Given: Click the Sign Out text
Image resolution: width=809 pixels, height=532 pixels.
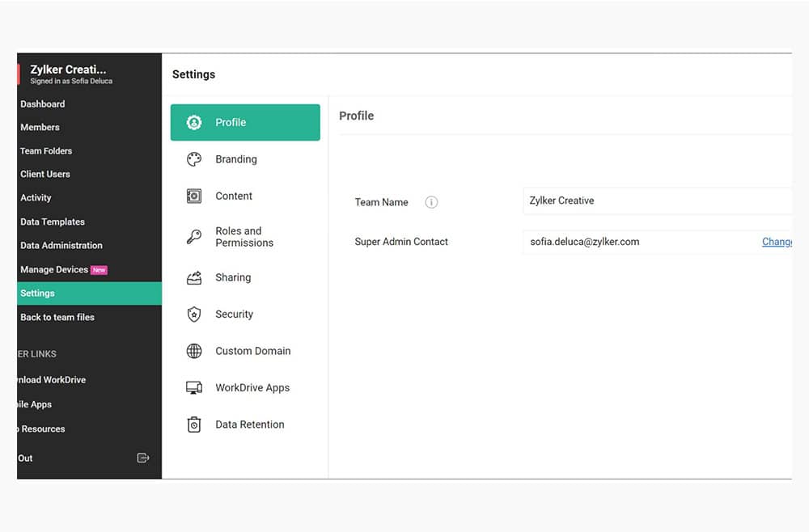Looking at the screenshot, I should pyautogui.click(x=25, y=458).
